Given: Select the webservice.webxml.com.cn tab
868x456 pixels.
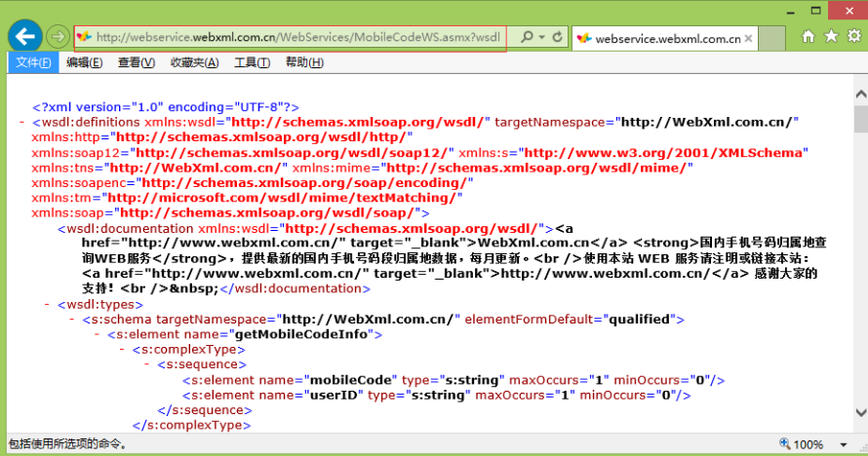Looking at the screenshot, I should coord(664,39).
